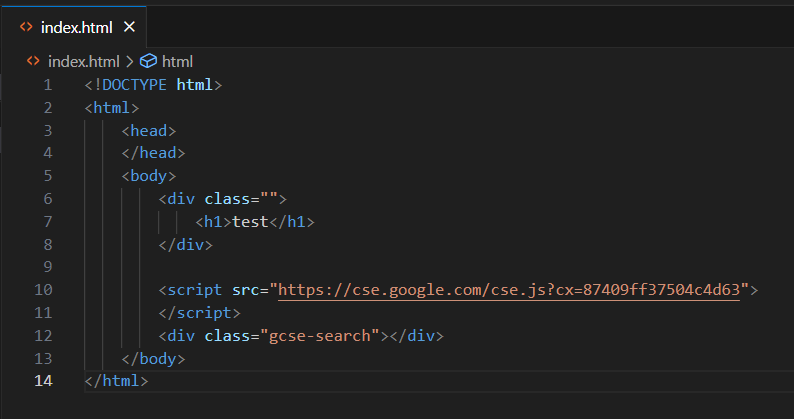The height and width of the screenshot is (419, 794).
Task: Close the index.html editor tab
Action: [x=129, y=24]
